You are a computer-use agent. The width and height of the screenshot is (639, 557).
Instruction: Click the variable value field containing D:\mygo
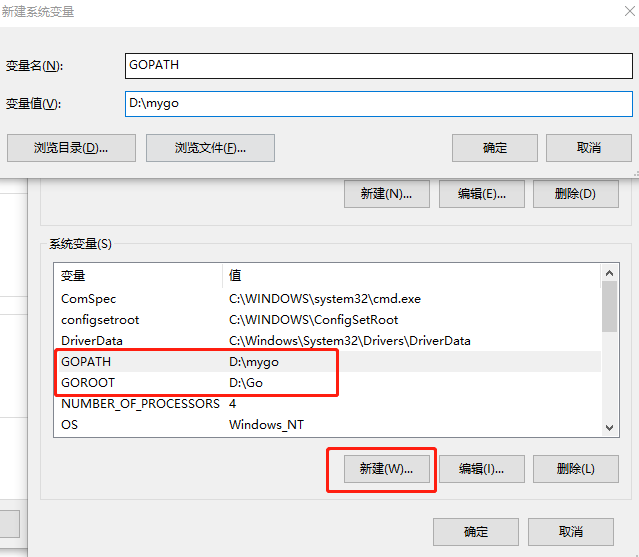tap(379, 104)
